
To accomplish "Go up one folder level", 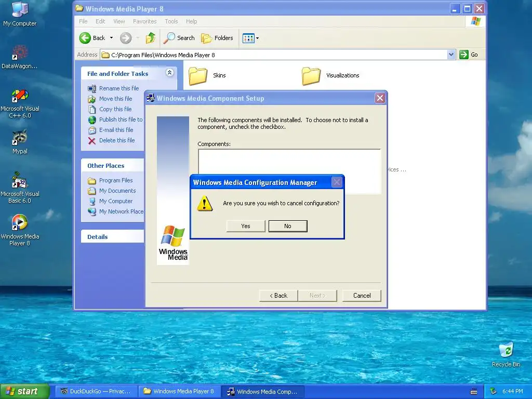I will point(151,38).
